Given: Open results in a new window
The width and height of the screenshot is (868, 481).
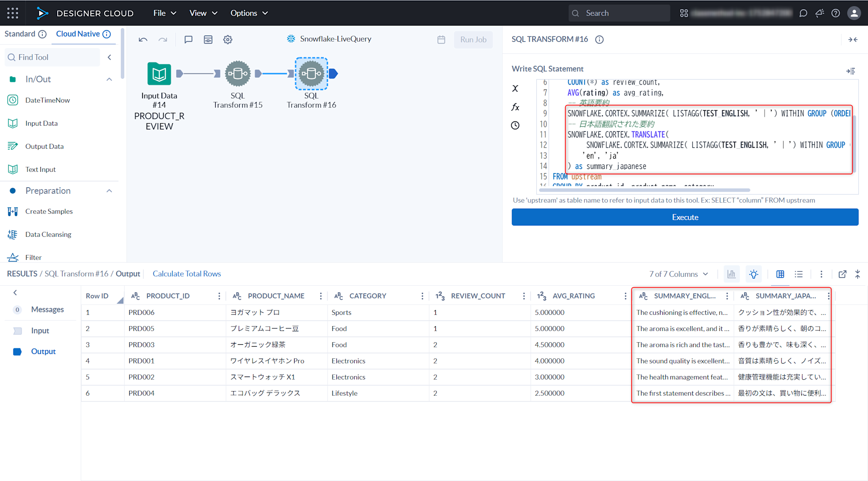Looking at the screenshot, I should point(842,274).
